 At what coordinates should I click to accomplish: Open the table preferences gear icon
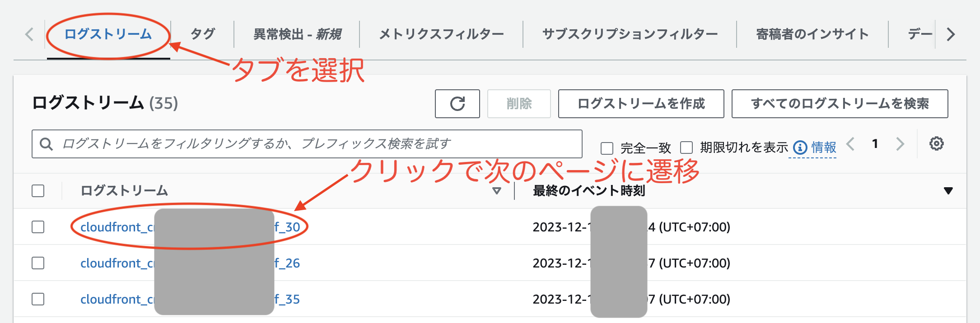pos(936,144)
